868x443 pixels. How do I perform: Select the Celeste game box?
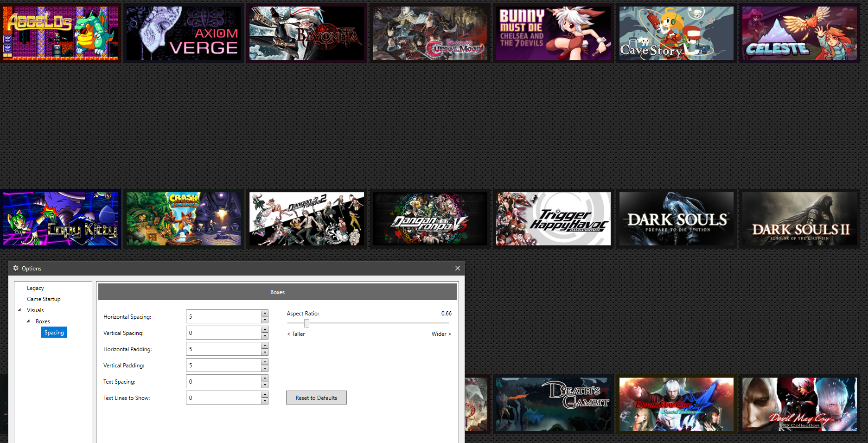click(799, 33)
